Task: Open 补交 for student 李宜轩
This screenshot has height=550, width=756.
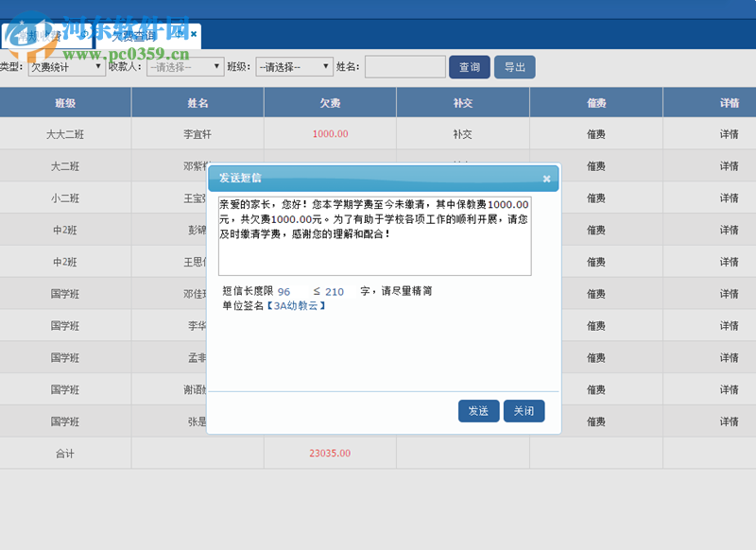Action: (463, 133)
